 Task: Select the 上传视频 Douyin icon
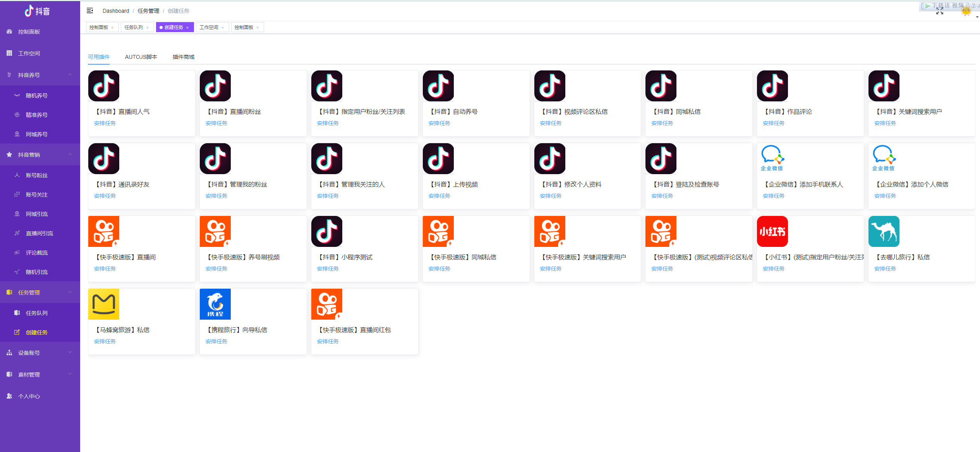438,159
